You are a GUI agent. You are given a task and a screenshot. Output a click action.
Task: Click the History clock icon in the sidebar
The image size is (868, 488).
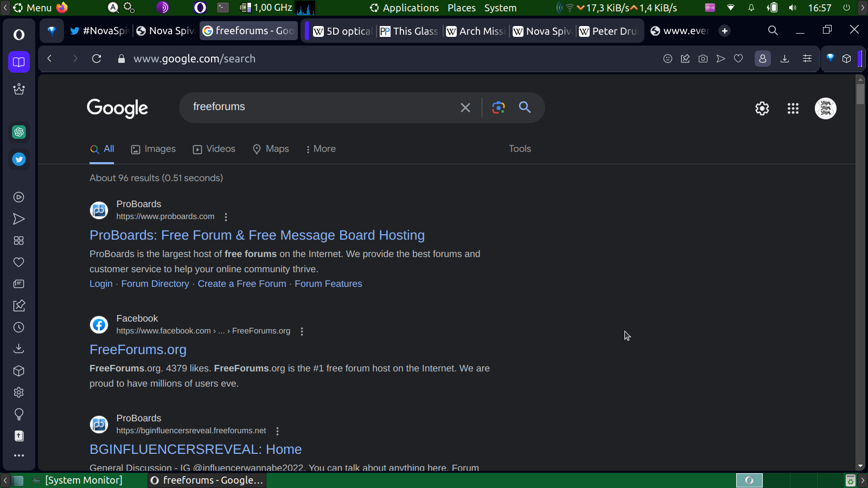[19, 328]
